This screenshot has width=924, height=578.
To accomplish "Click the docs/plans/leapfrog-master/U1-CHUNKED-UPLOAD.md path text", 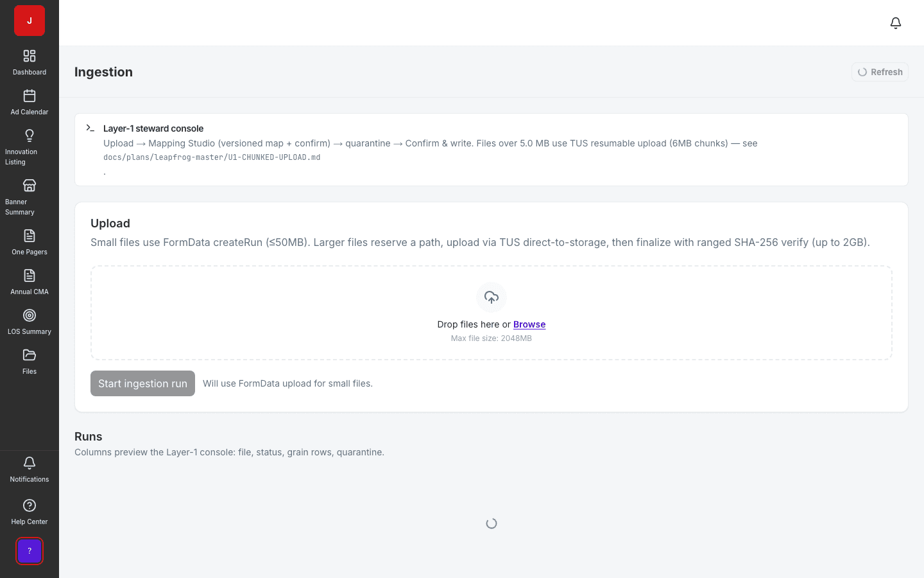I will point(212,157).
